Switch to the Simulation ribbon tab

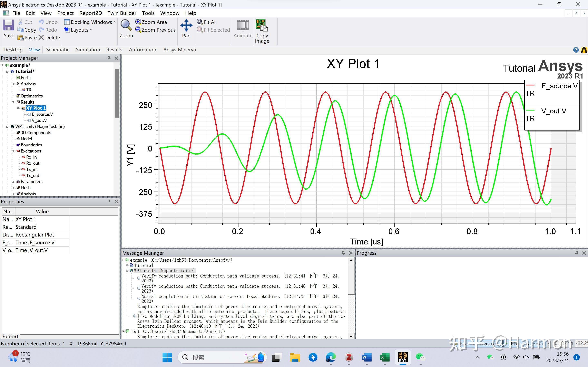click(x=88, y=50)
